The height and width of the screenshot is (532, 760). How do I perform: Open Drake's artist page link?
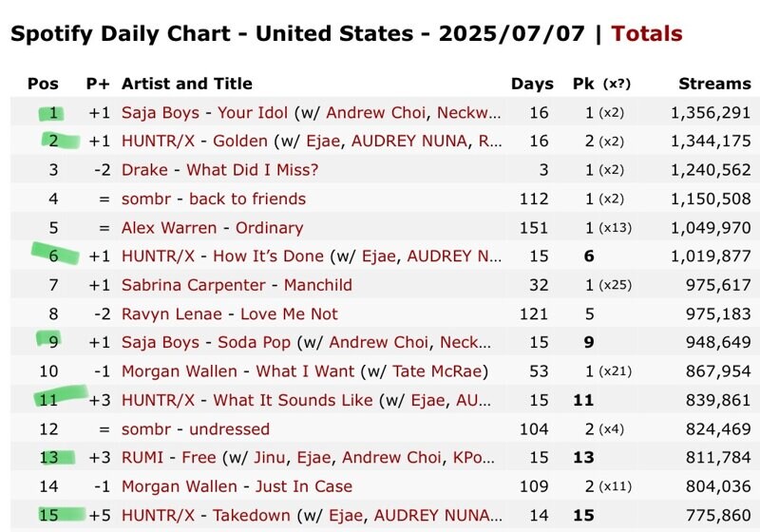(144, 170)
